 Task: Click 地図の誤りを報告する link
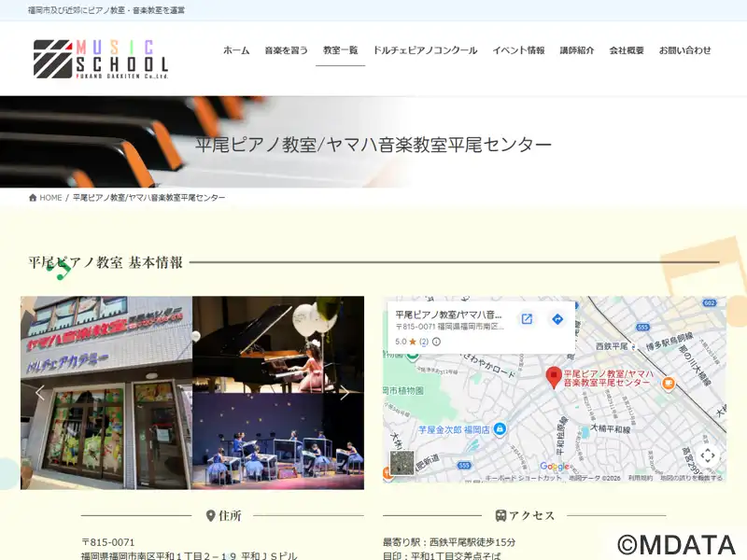tap(691, 478)
